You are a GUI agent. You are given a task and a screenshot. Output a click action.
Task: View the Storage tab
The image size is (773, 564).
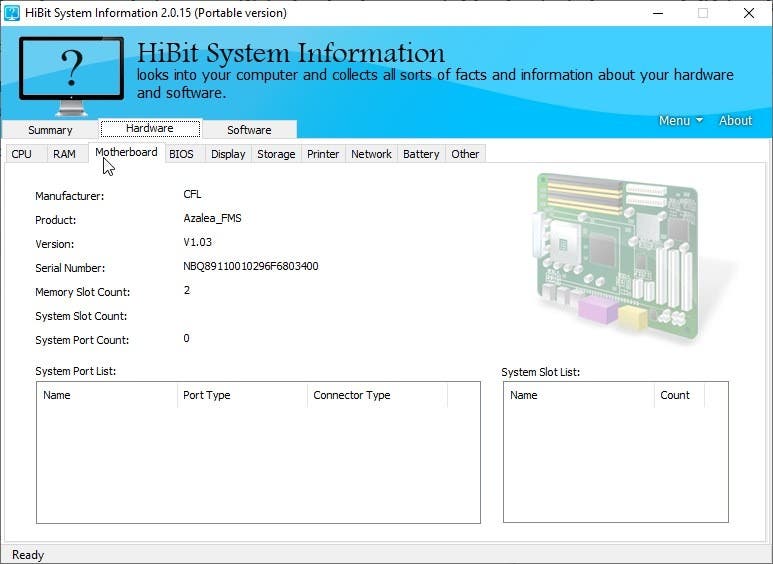[x=276, y=154]
